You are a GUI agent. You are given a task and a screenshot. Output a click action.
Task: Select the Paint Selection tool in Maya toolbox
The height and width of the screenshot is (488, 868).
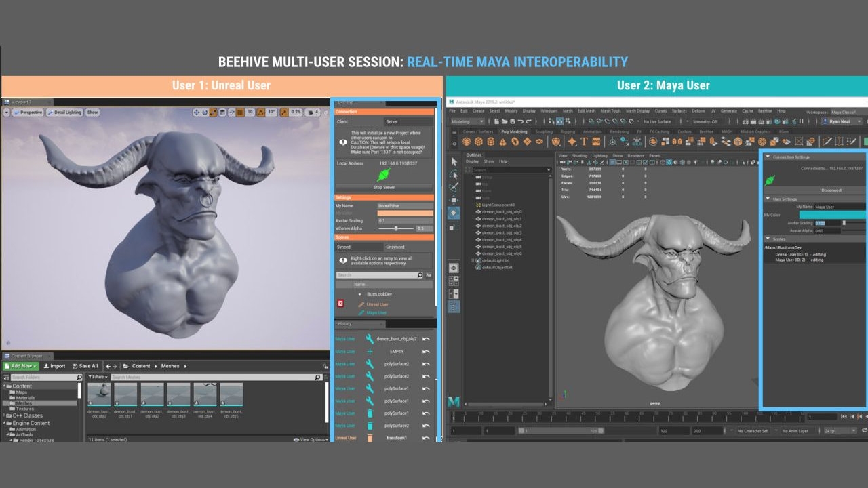[x=454, y=187]
